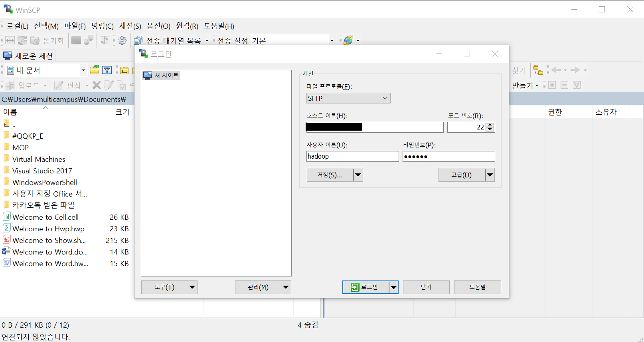Click the properties document checkmark icon
The height and width of the screenshot is (342, 644).
[121, 85]
